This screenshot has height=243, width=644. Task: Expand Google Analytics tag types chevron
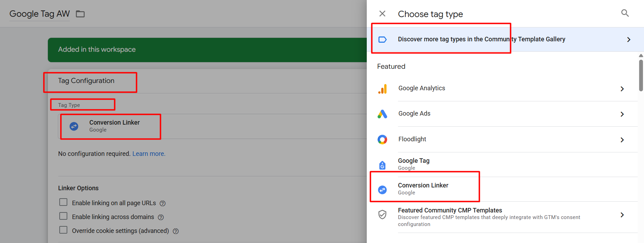coord(622,89)
